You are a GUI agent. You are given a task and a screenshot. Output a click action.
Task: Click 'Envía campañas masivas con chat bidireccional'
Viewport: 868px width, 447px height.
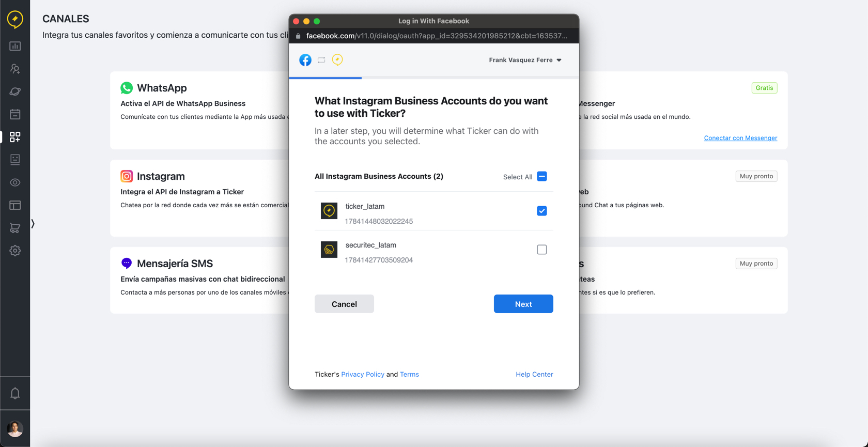(x=203, y=279)
